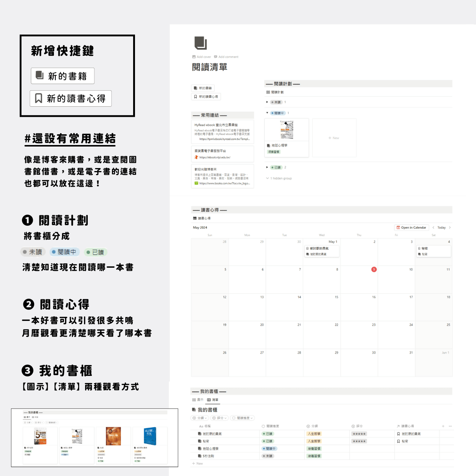The image size is (476, 476).
Task: Click the 閱讀中 status of 拖延心理學
Action: point(269,449)
